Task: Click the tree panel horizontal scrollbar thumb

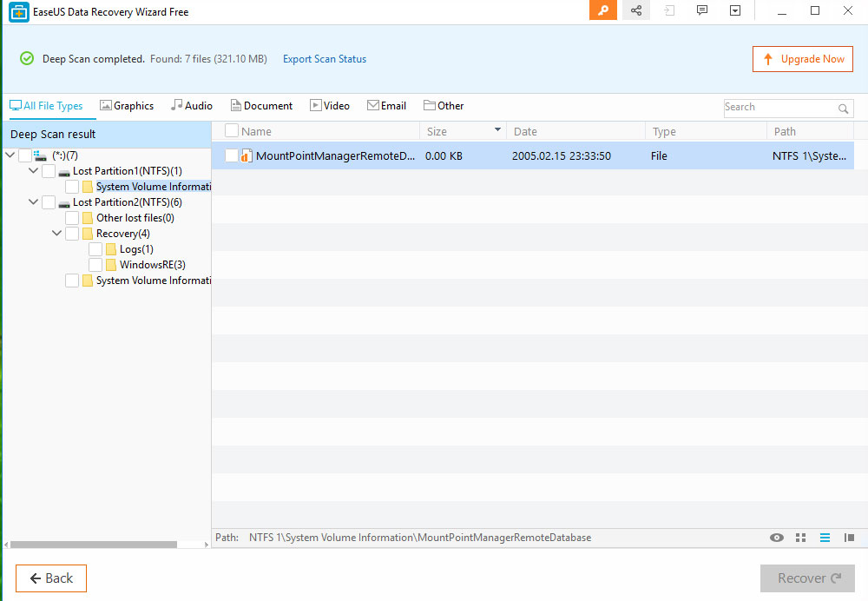Action: point(94,545)
